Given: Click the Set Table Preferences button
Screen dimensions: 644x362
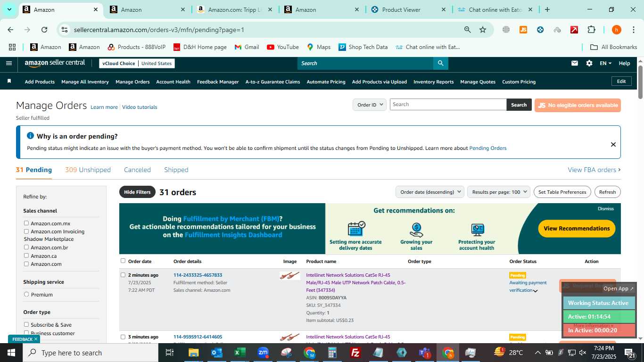Looking at the screenshot, I should pos(562,192).
